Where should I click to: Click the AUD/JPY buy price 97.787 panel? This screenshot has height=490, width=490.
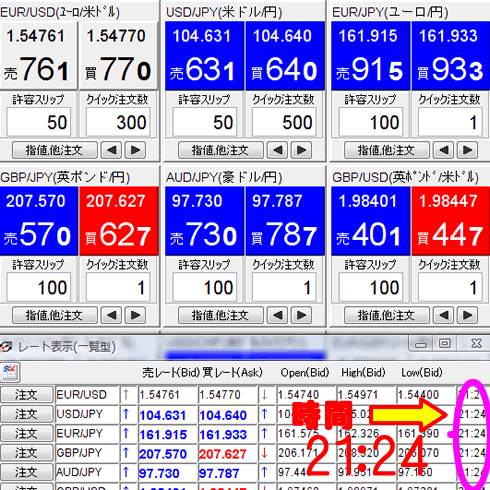285,221
